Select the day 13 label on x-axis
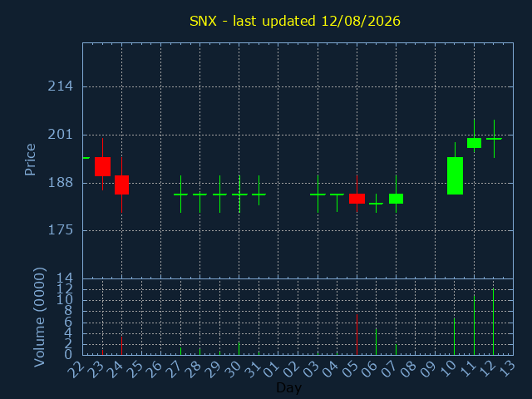Screen dimensions: 532x399 point(507,368)
